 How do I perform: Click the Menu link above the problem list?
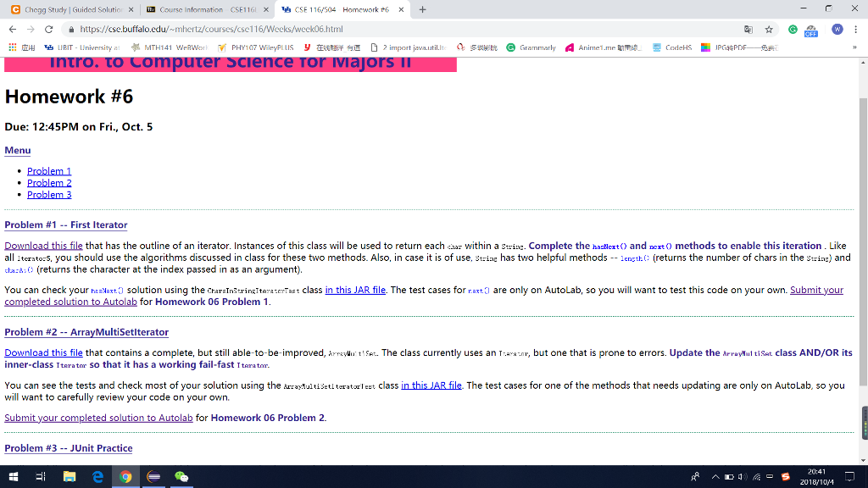click(x=17, y=150)
